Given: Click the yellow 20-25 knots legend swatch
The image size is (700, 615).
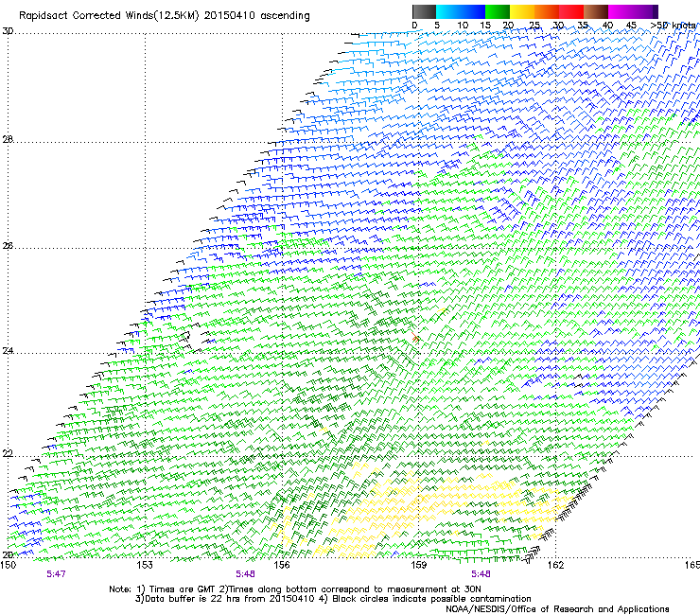Looking at the screenshot, I should [522, 11].
